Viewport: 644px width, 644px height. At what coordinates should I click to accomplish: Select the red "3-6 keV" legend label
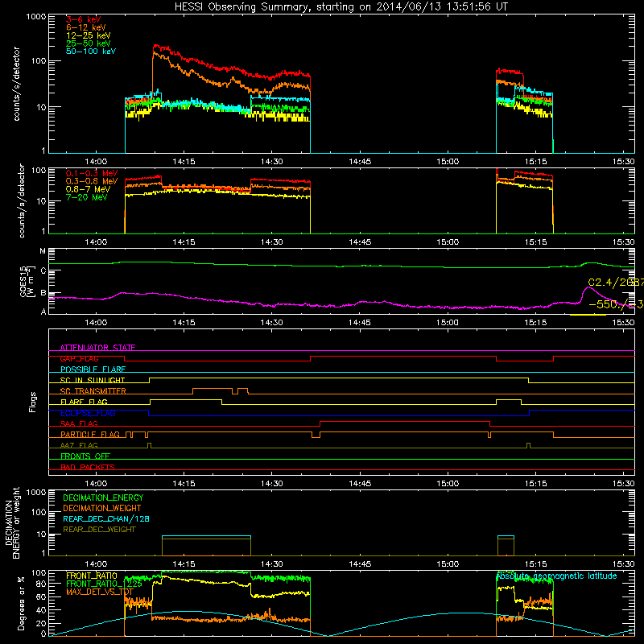[84, 19]
